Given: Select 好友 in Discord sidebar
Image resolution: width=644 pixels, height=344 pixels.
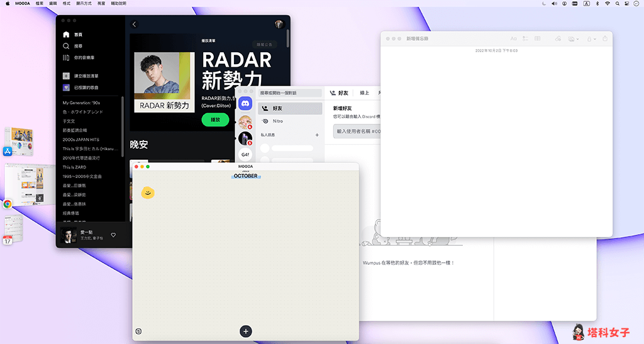Looking at the screenshot, I should pos(290,108).
